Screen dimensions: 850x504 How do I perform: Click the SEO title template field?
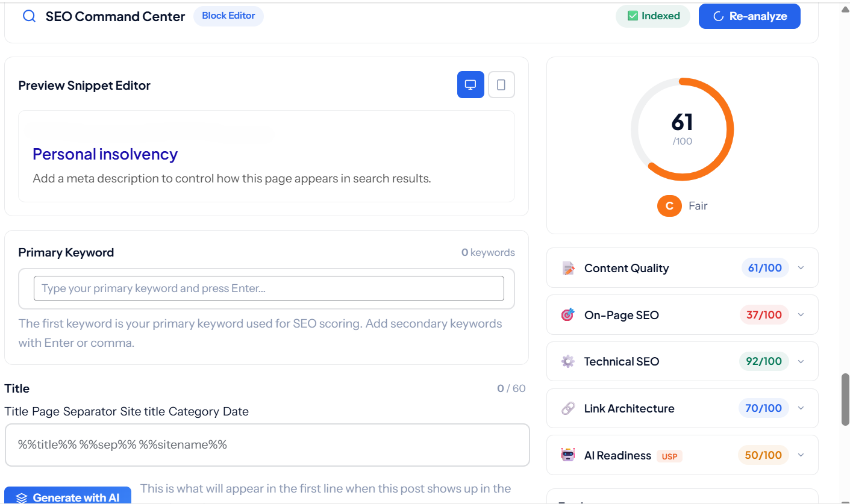267,445
